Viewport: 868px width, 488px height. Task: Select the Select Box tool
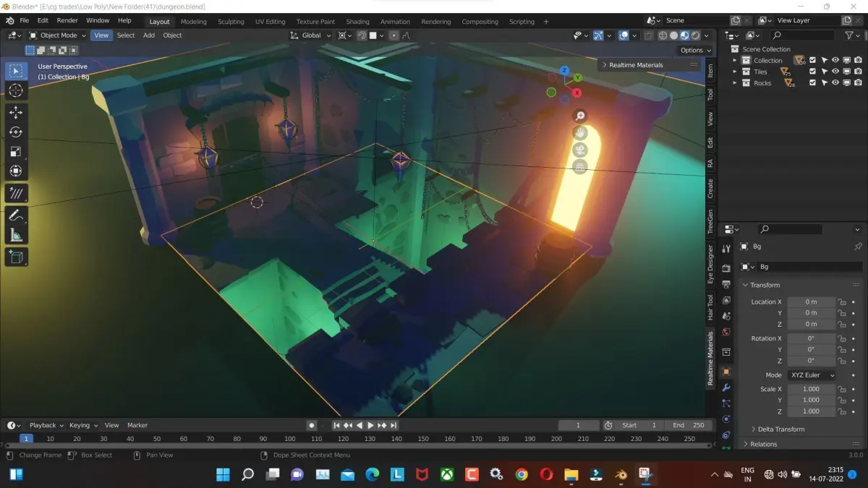tap(16, 71)
